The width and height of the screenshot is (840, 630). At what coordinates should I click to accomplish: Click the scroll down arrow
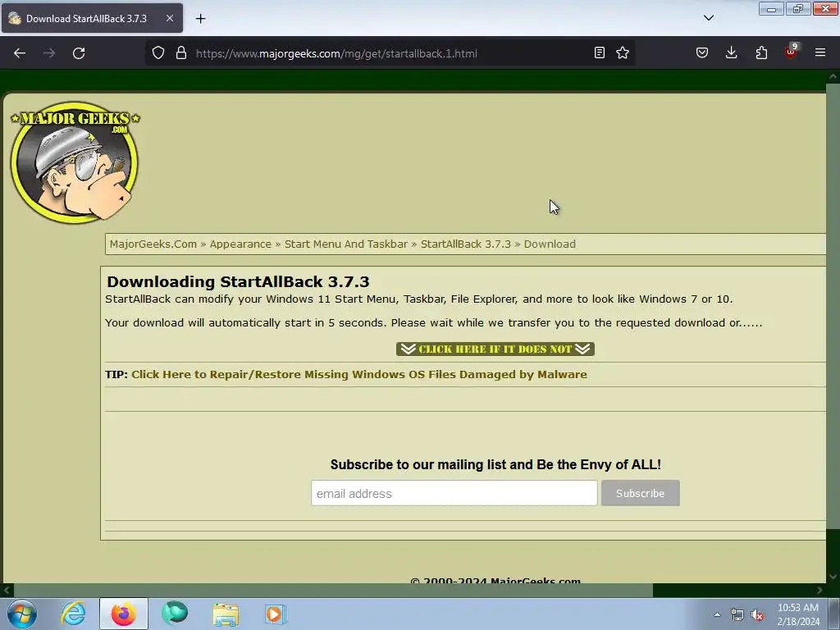(x=833, y=577)
